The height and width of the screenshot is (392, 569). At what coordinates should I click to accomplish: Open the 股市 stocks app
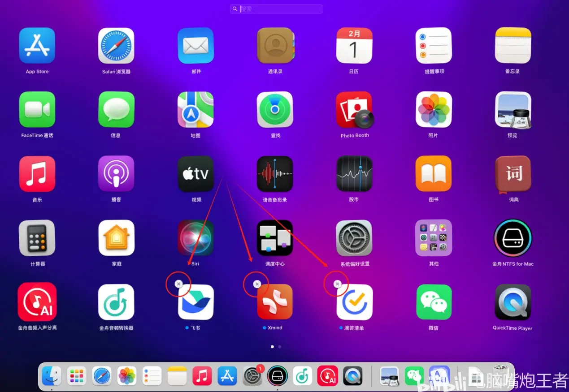click(x=354, y=174)
